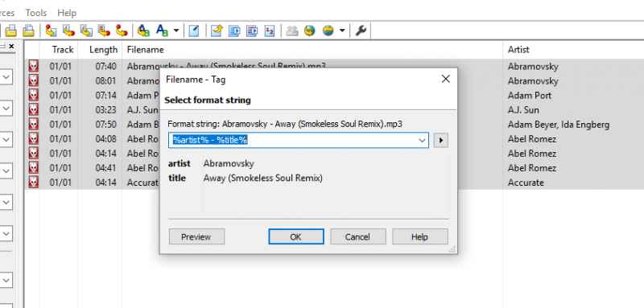Click the Add directory folder icon
Image resolution: width=644 pixels, height=308 pixels.
point(28,31)
